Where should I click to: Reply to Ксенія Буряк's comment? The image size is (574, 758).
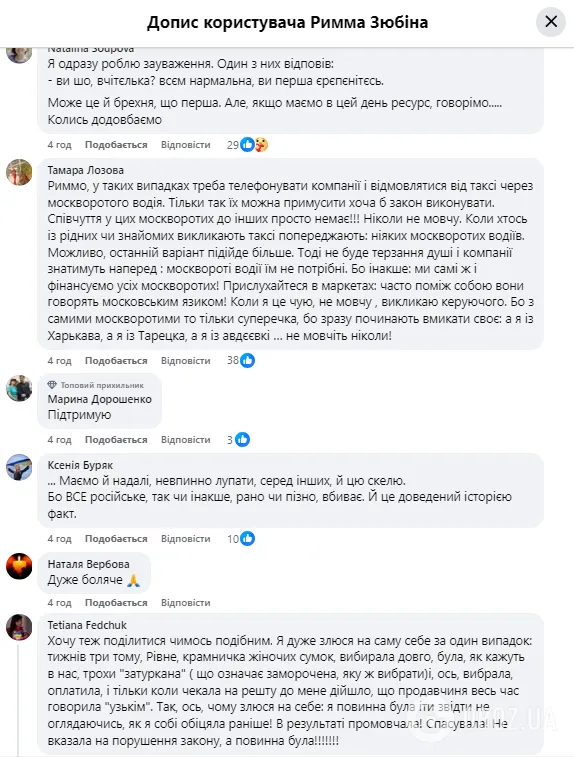point(186,539)
